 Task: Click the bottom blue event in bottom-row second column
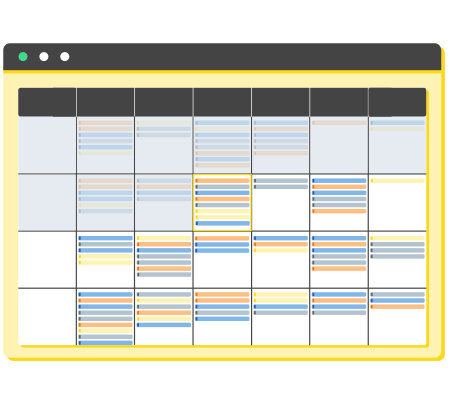click(106, 343)
